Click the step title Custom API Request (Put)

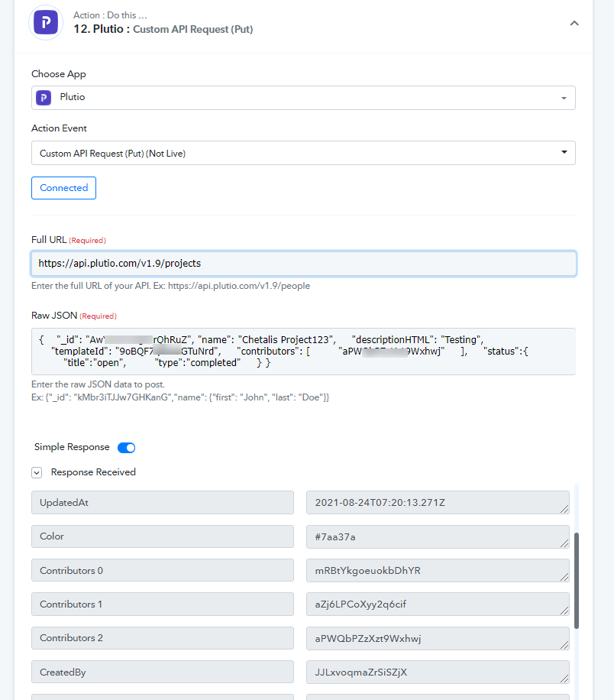point(192,30)
